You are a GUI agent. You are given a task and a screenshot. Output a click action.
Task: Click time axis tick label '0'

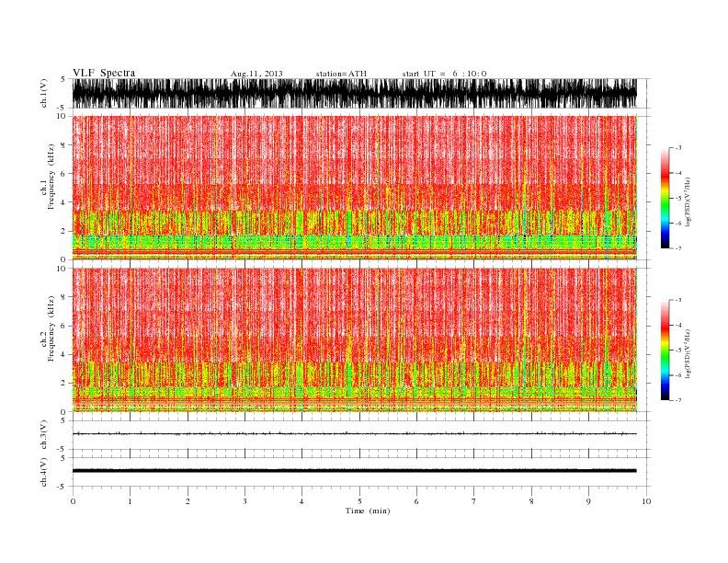pos(73,501)
